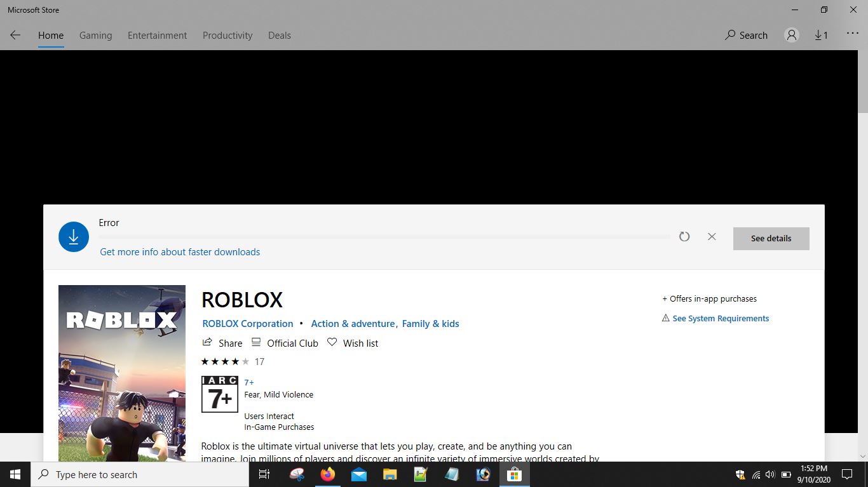The image size is (868, 487).
Task: Open the Action & adventure category
Action: [353, 324]
